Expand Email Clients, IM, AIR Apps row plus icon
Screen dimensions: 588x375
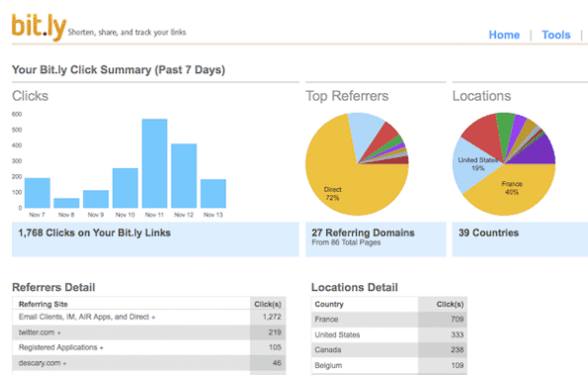pyautogui.click(x=153, y=318)
